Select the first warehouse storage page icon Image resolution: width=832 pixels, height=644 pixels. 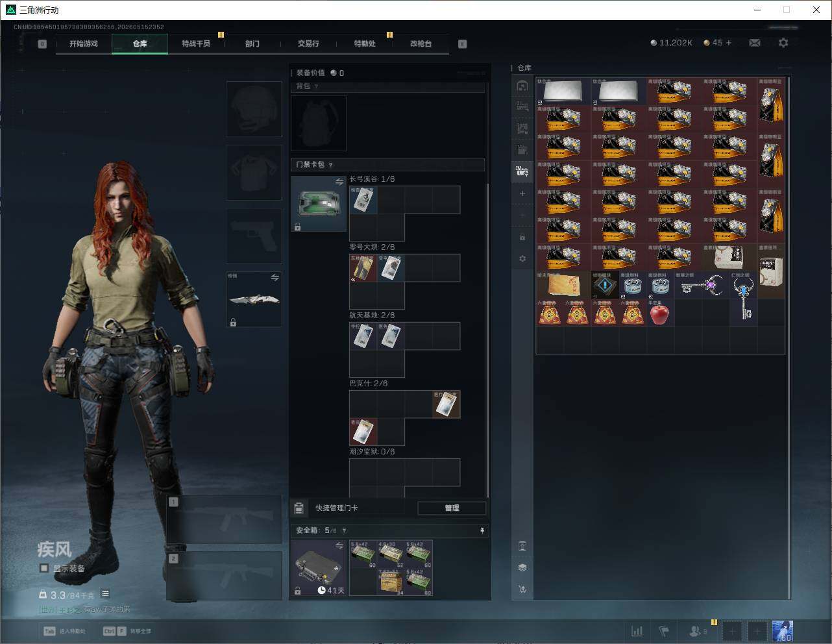point(522,86)
